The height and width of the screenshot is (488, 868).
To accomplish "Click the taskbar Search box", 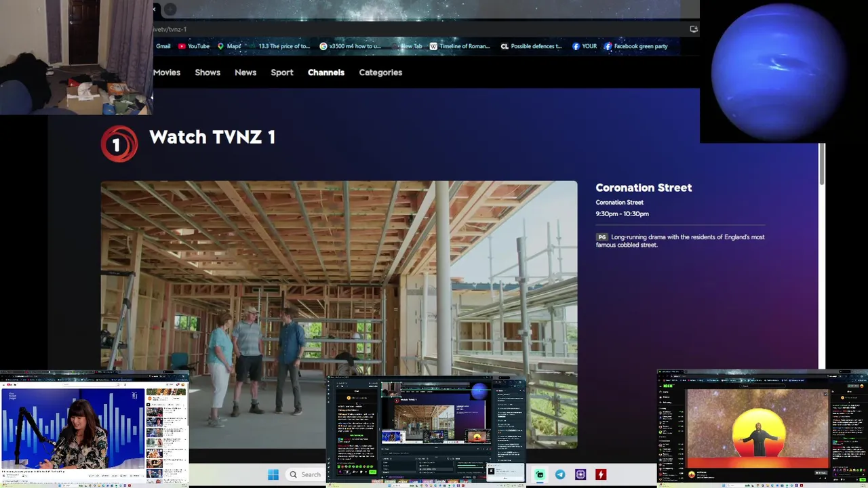I will (x=305, y=474).
